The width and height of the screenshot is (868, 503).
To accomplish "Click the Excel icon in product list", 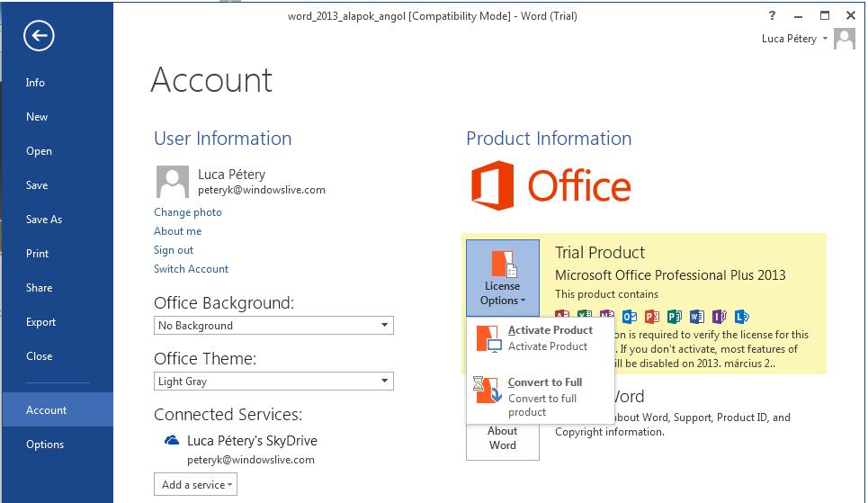I will [x=585, y=313].
